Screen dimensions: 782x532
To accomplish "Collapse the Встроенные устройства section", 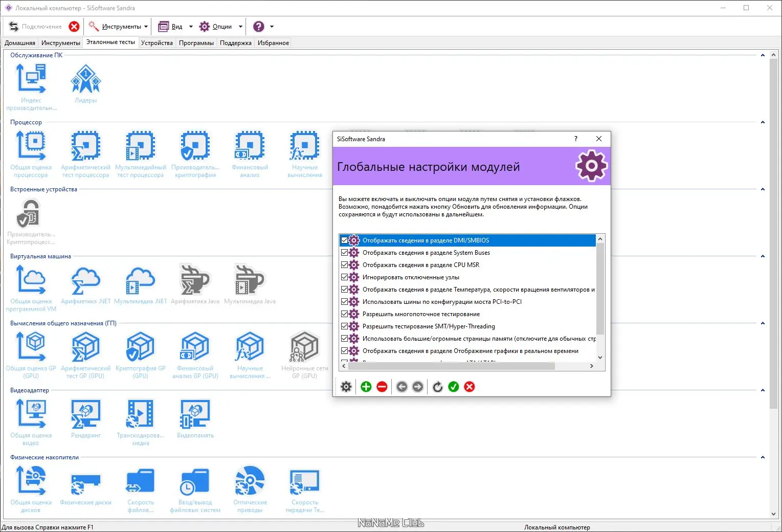I will (x=763, y=189).
